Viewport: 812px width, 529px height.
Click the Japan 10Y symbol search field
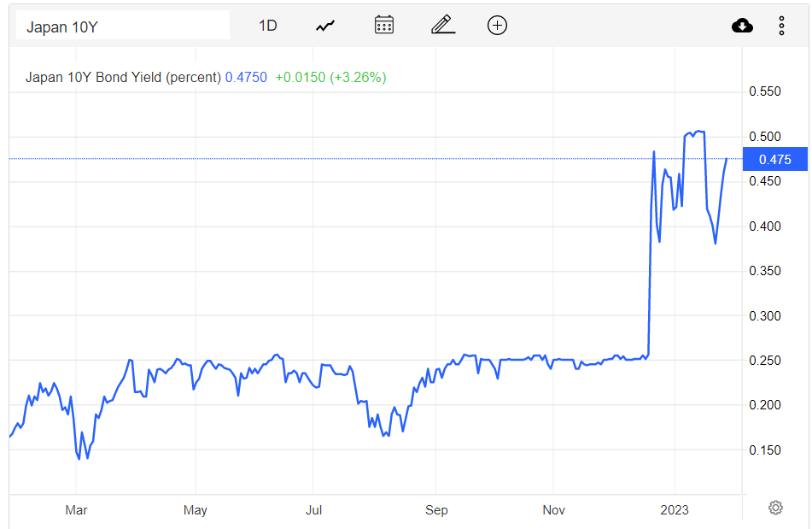(123, 26)
